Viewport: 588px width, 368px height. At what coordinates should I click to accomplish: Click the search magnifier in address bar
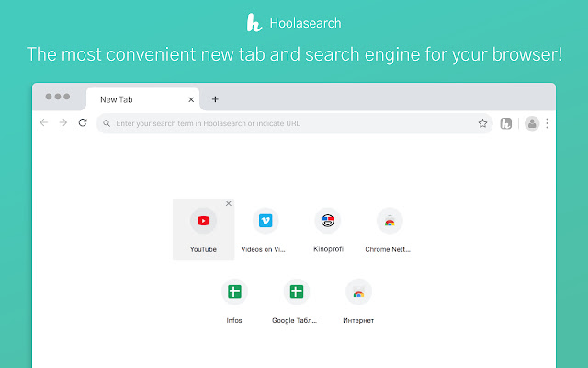107,123
